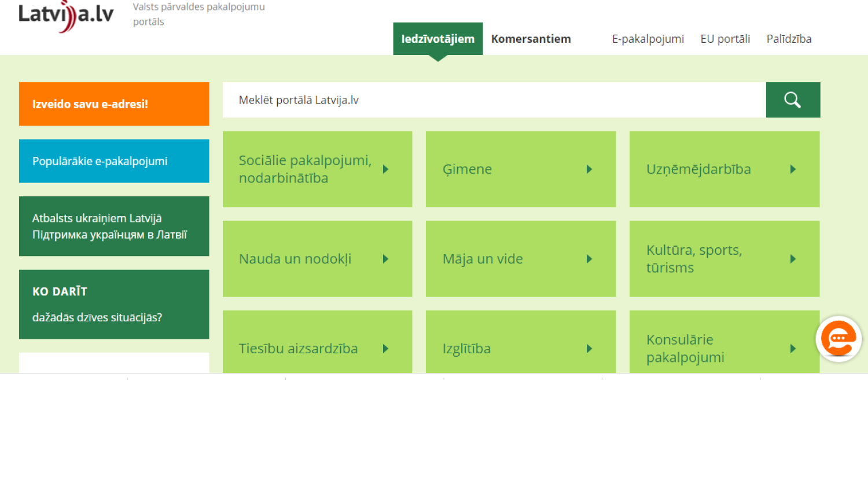Open the orange chat assistant bubble
Screen dimensions: 868x498
pos(838,339)
